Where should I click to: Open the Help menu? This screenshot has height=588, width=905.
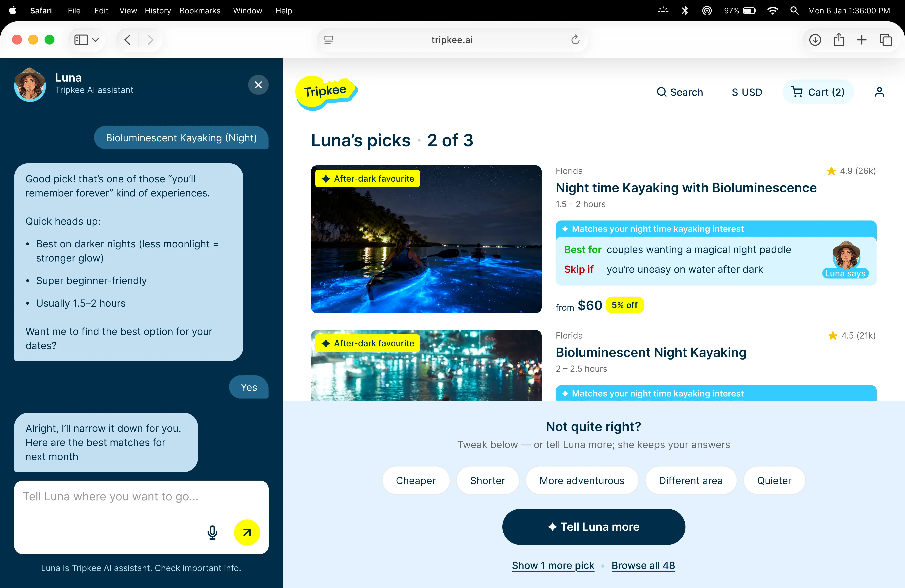(x=283, y=10)
